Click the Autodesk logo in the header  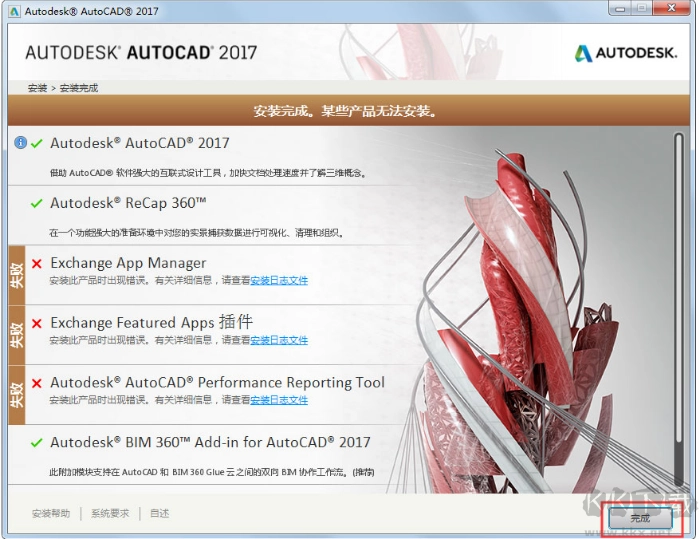626,53
